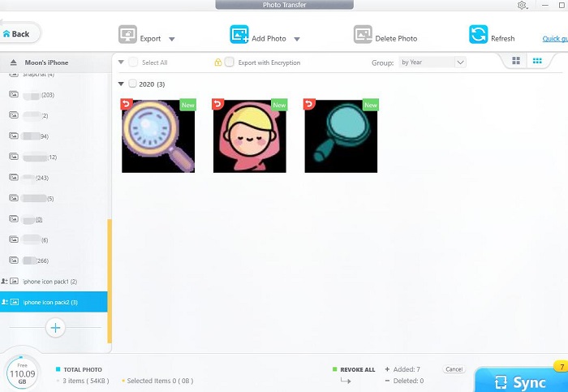
Task: Click the New badge on purple magnifier
Action: [188, 105]
